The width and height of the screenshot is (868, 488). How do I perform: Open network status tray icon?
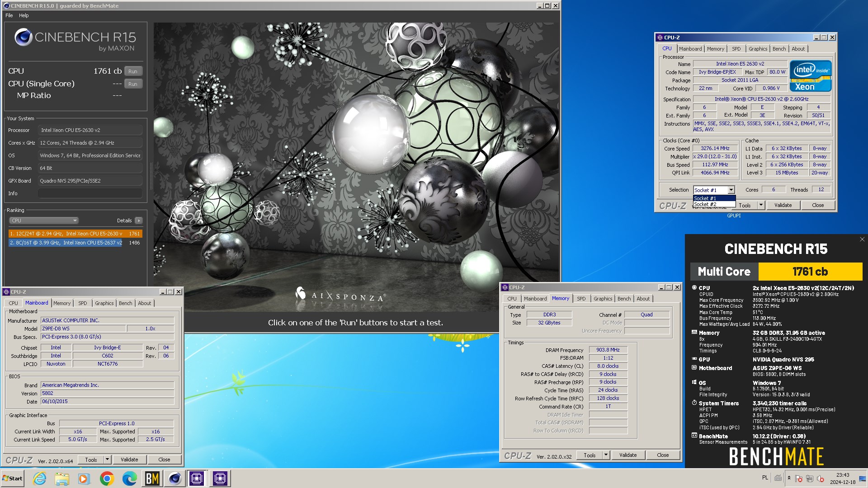pyautogui.click(x=810, y=479)
